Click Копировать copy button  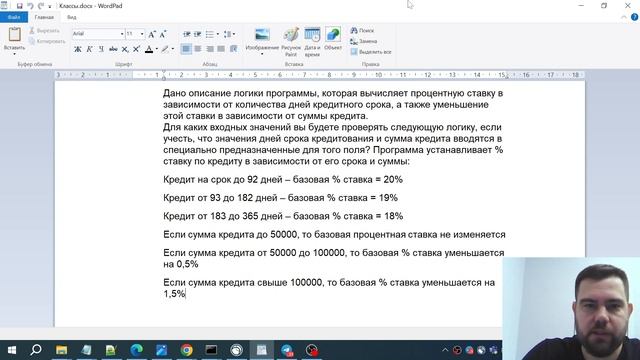pos(47,41)
